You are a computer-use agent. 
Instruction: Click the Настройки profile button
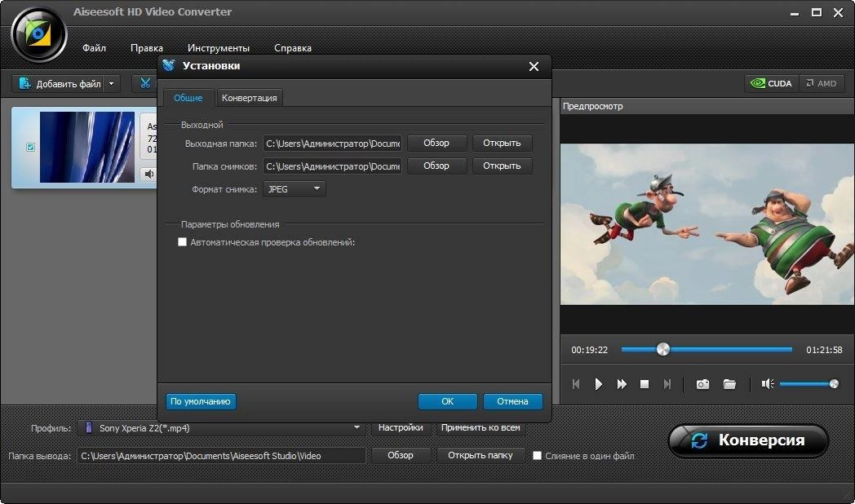[x=401, y=427]
